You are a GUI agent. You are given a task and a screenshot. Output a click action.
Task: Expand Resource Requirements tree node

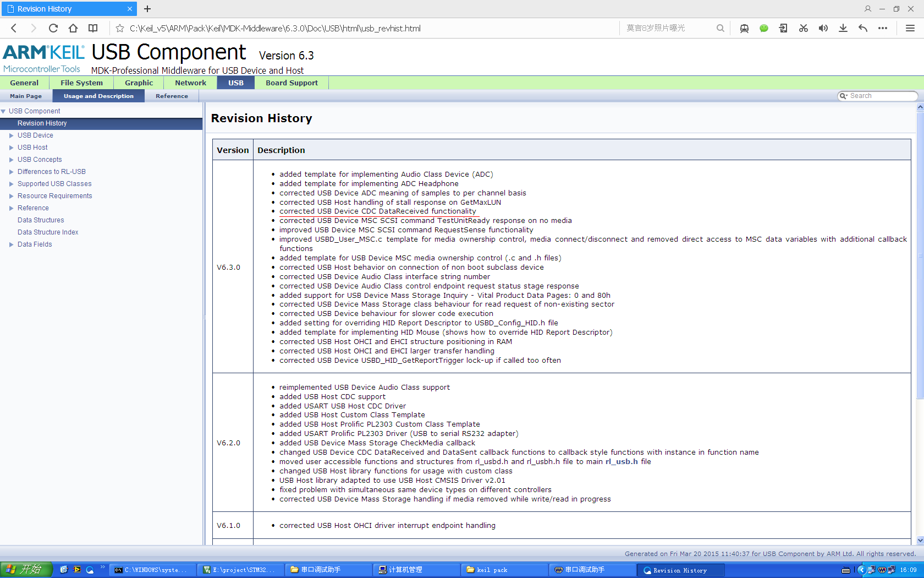point(11,196)
